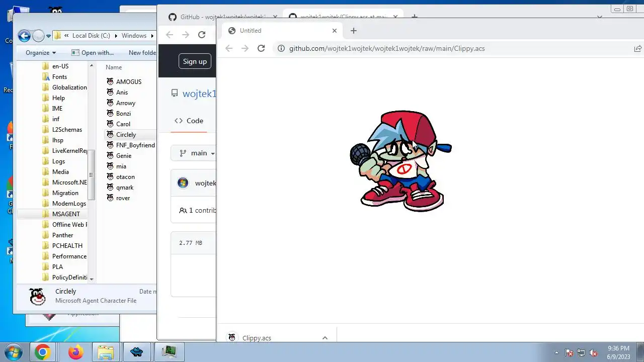Click the Open with... toolbar button
The width and height of the screenshot is (644, 362).
click(x=93, y=52)
